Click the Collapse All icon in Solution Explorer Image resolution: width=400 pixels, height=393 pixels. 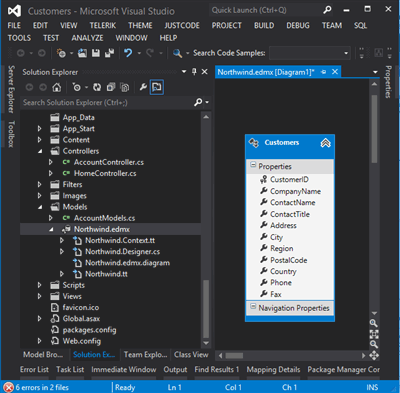pyautogui.click(x=111, y=87)
